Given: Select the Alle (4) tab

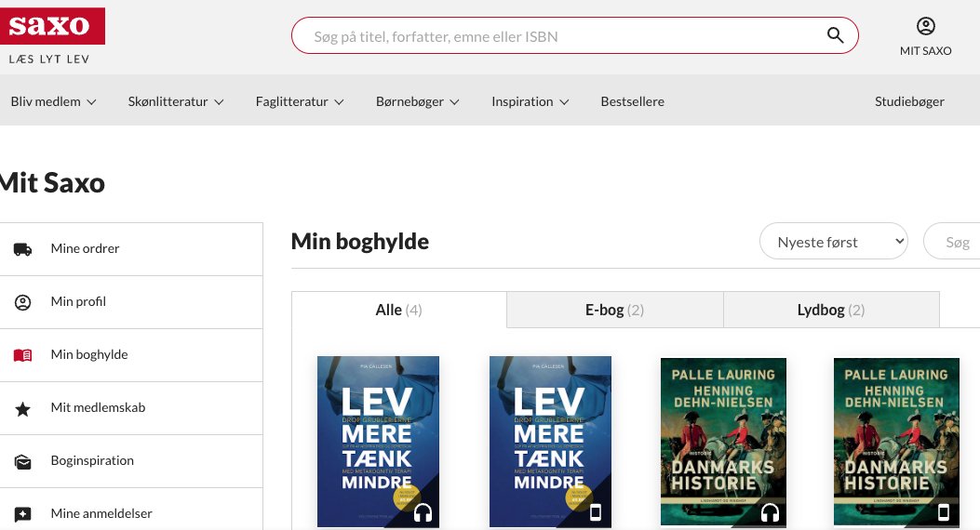Looking at the screenshot, I should click(398, 310).
